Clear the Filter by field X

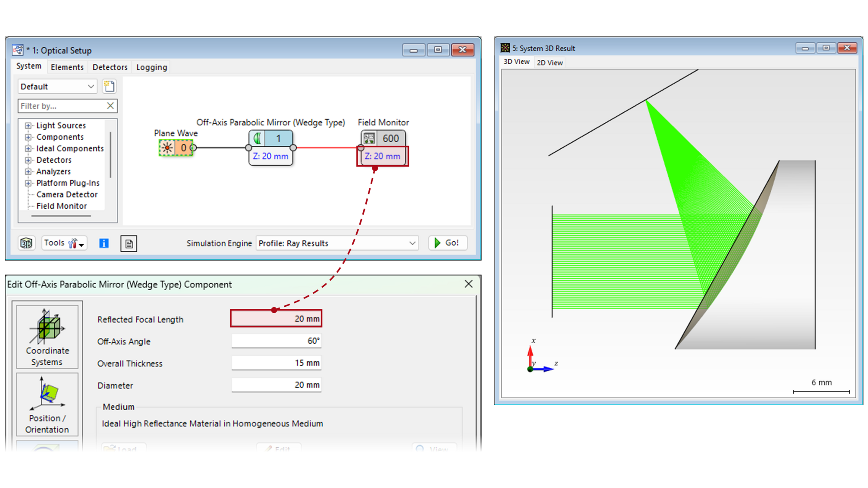point(110,105)
